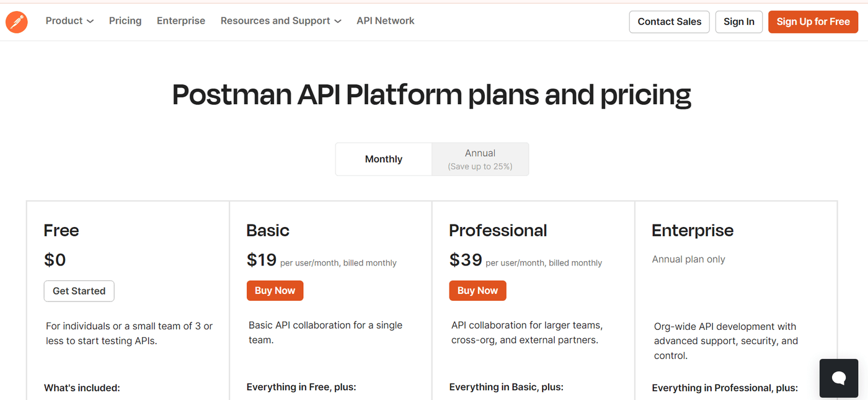Image resolution: width=868 pixels, height=400 pixels.
Task: Click Buy Now for Basic plan
Action: coord(275,290)
